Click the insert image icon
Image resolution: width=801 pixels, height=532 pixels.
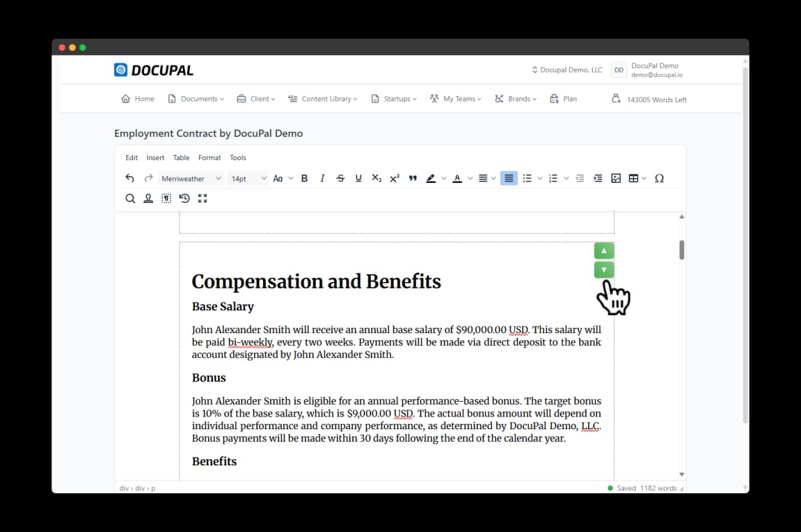(x=616, y=178)
